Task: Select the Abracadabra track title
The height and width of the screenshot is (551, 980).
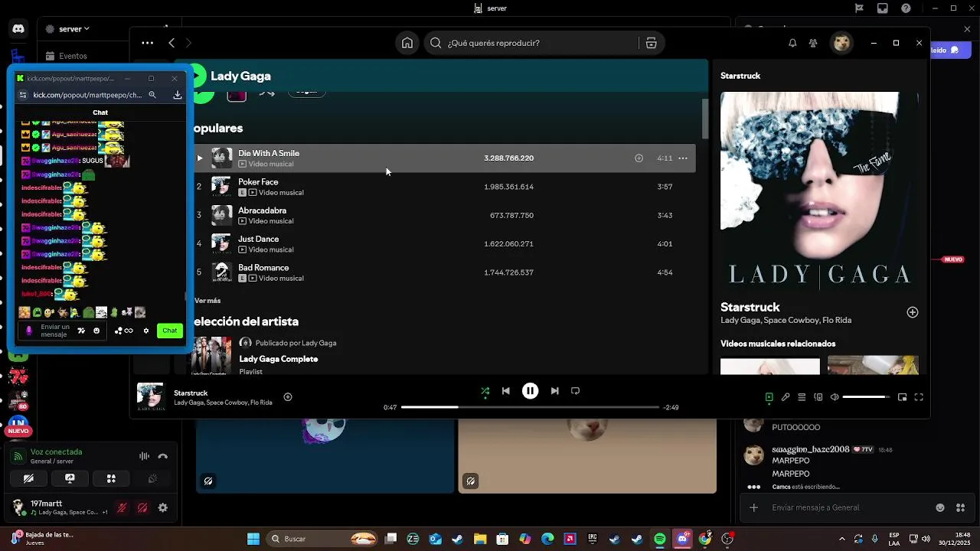Action: pos(262,210)
